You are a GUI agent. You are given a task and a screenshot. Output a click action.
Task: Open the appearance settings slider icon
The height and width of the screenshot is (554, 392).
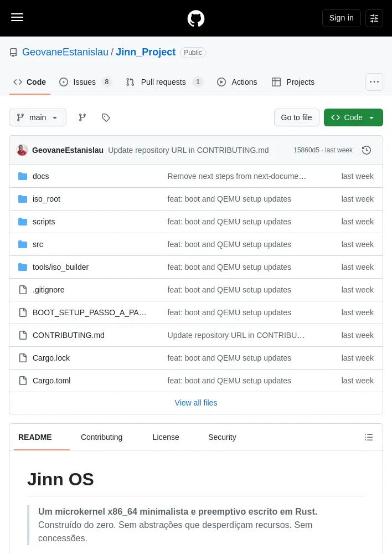coord(374,18)
